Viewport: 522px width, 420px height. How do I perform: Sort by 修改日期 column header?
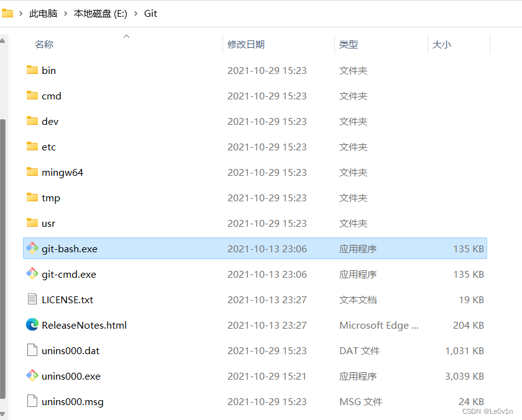(246, 44)
